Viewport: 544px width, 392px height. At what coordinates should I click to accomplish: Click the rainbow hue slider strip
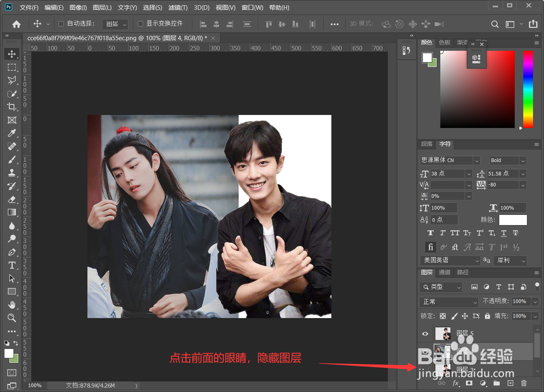[528, 89]
